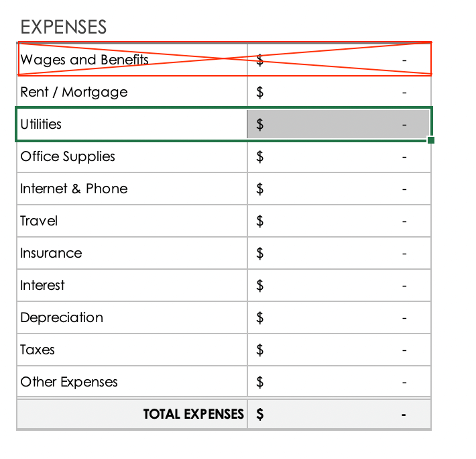Click the Internet & Phone amount cell
Screen dimensions: 476x459
[x=339, y=189]
